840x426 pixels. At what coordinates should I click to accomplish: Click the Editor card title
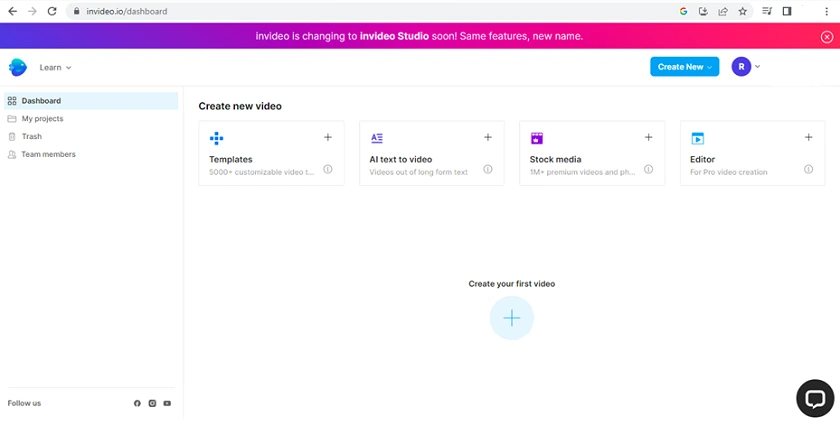point(702,159)
